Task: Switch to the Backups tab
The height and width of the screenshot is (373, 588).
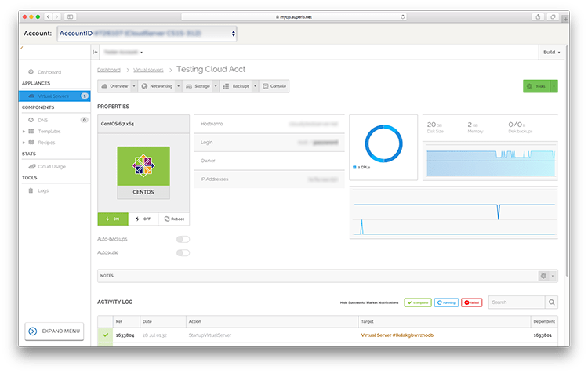Action: (236, 86)
